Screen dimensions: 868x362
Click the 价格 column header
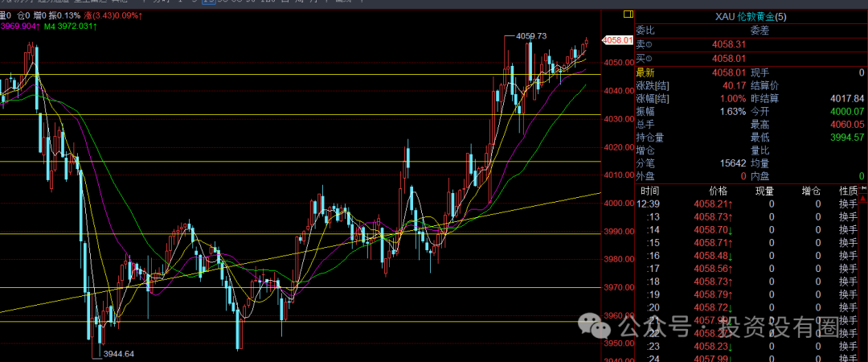point(718,191)
